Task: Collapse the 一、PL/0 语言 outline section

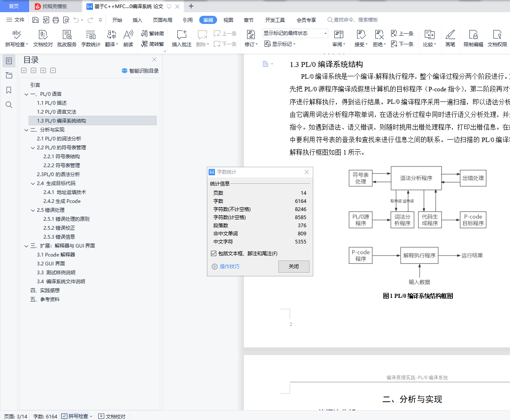Action: 26,94
